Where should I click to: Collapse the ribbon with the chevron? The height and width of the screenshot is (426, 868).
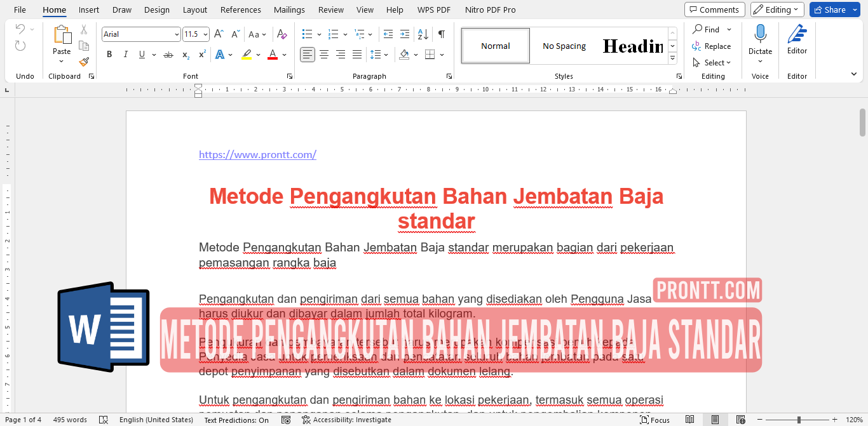pos(854,74)
